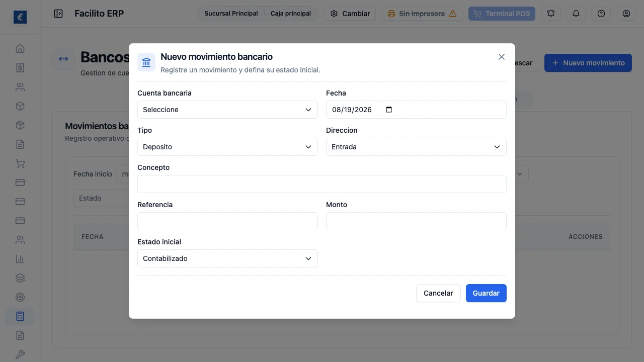The width and height of the screenshot is (644, 362).
Task: Open the dollar receipt sidebar icon
Action: click(20, 68)
